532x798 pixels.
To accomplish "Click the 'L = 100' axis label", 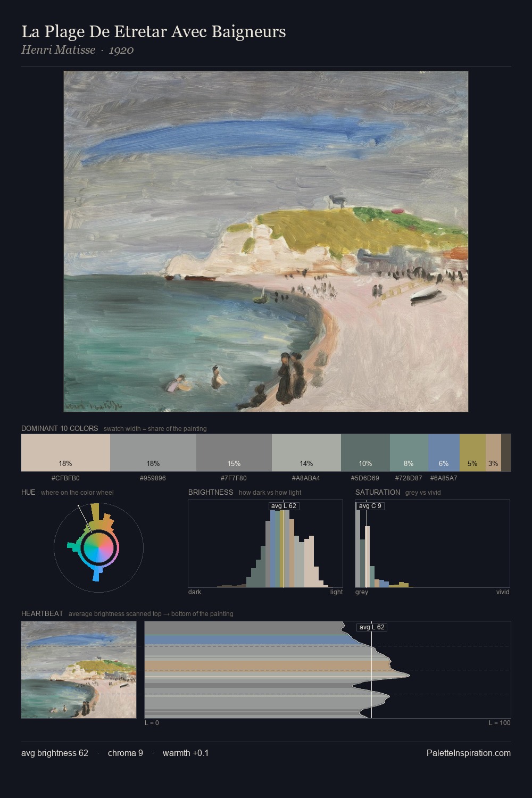I will click(x=500, y=723).
